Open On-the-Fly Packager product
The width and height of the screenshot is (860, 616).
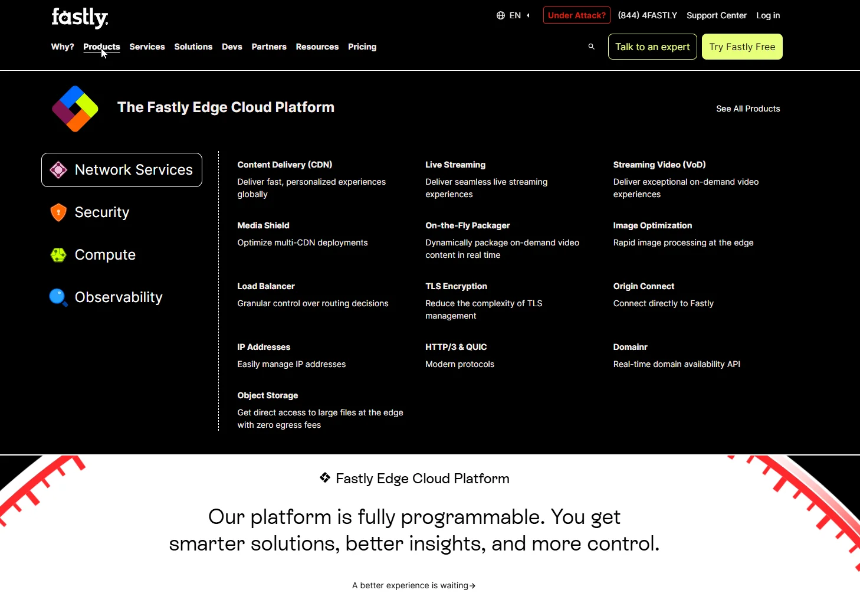point(468,225)
